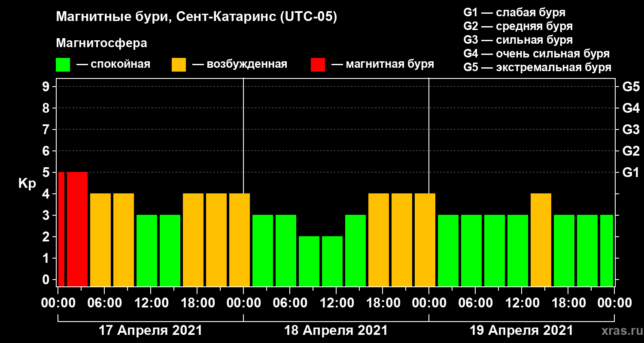The height and width of the screenshot is (343, 644).
Task: Click the 'Магнитосфера' heading
Action: 101,43
